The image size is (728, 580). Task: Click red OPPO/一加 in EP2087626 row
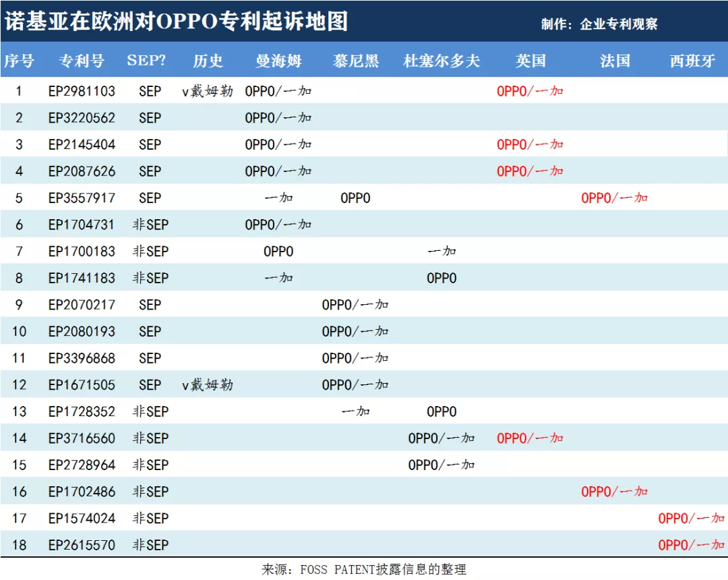tap(530, 171)
